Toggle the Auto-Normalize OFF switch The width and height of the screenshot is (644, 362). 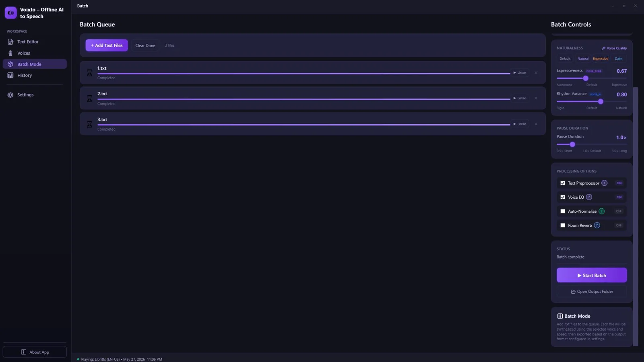(x=619, y=211)
